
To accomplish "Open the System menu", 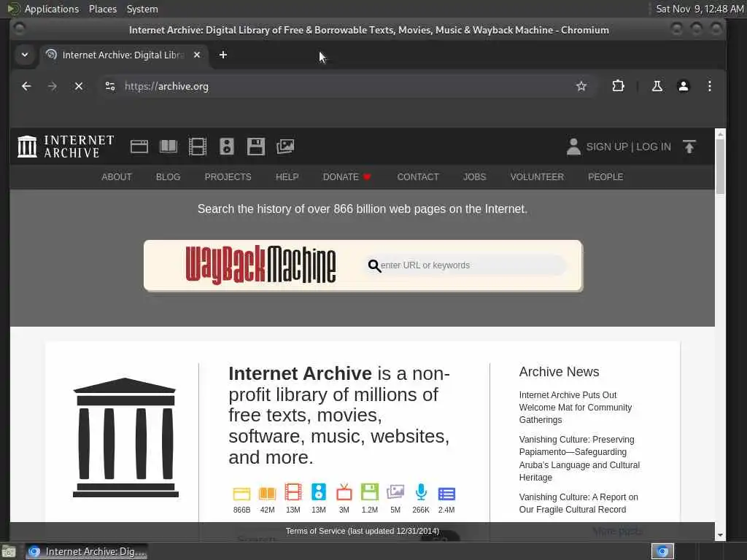I will 142,9.
